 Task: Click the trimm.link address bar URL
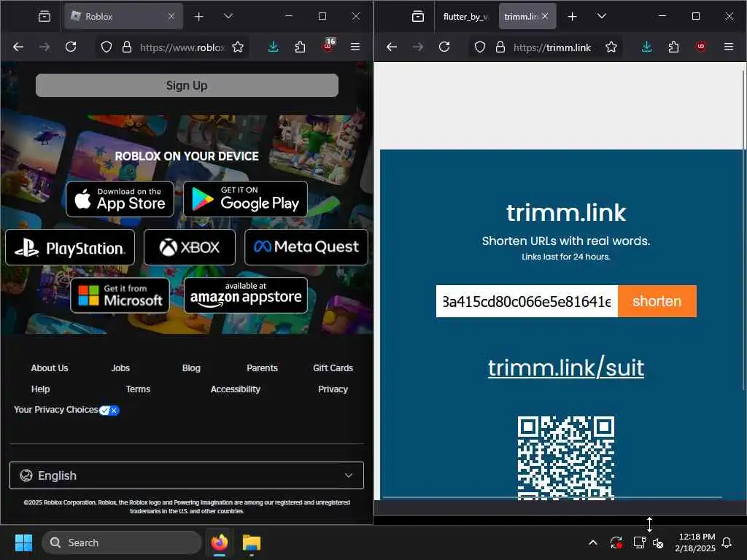[x=552, y=47]
